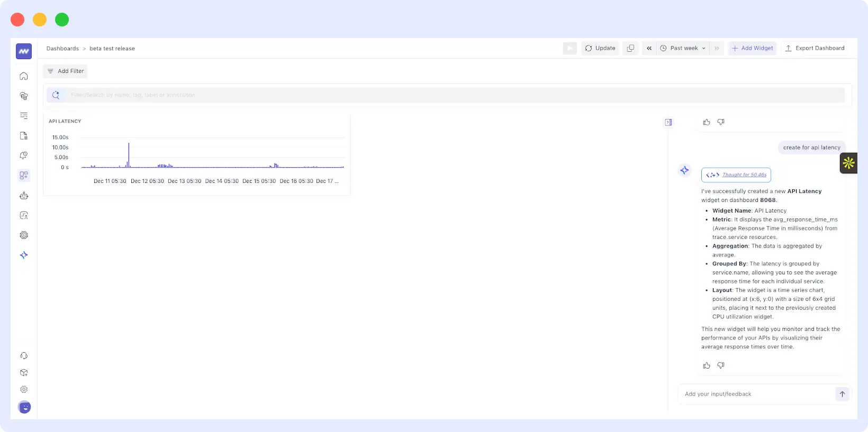Click the Add Widget button
The image size is (868, 432).
[753, 48]
